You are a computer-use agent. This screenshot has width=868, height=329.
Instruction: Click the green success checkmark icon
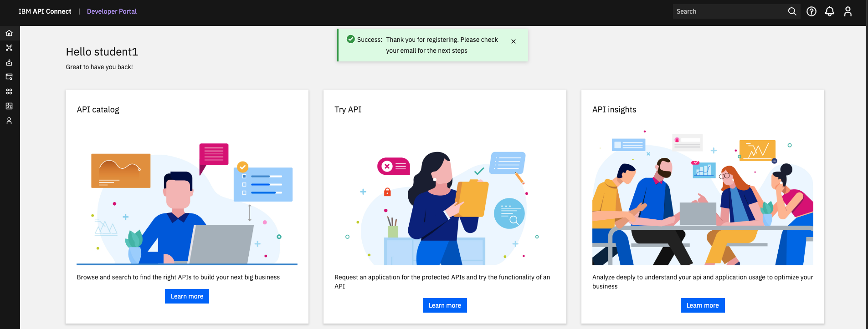coord(351,39)
